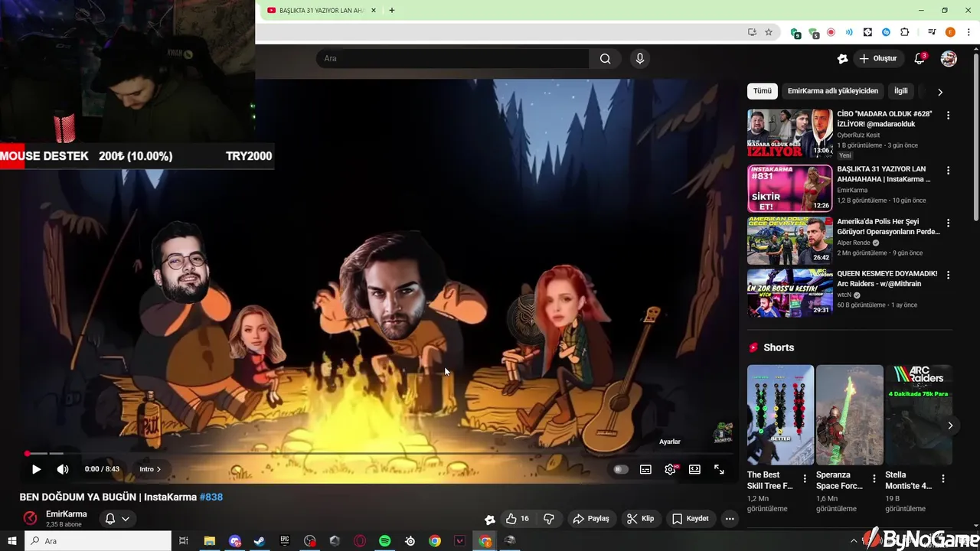
Task: Open EmirKarma channel name link
Action: click(67, 514)
